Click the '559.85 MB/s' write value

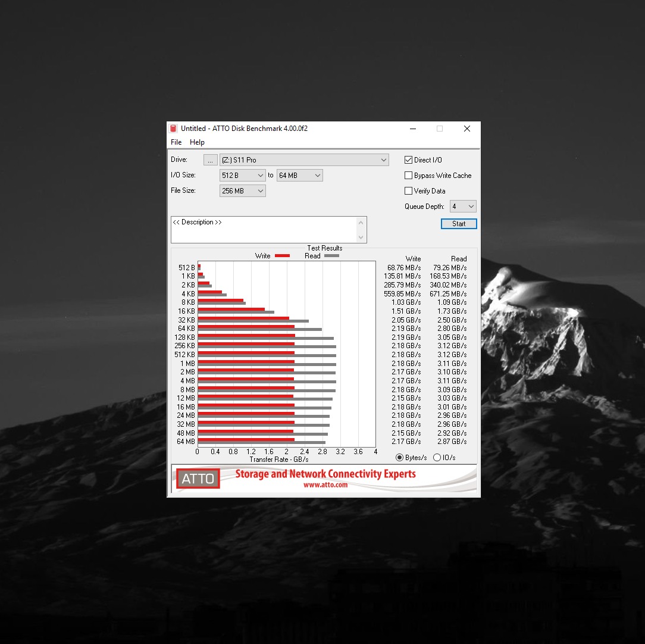[x=402, y=294]
